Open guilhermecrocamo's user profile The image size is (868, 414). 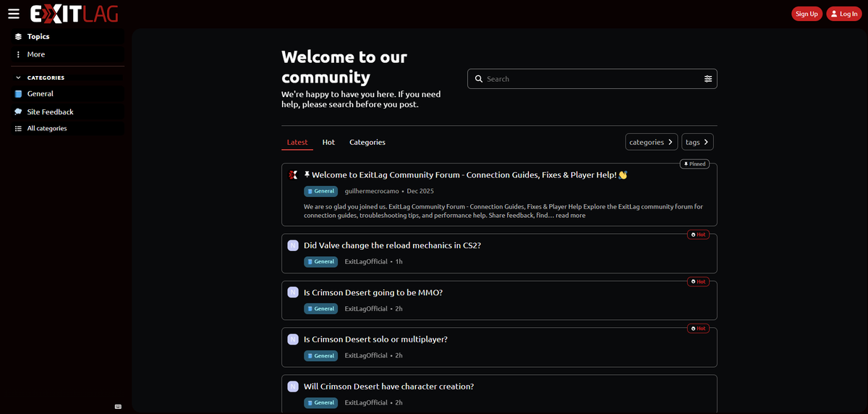click(372, 191)
